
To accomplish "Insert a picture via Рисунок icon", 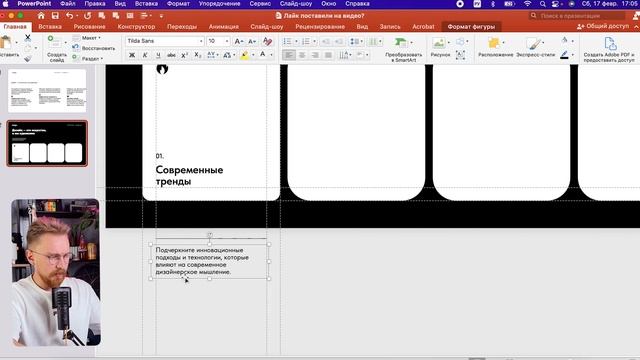I will click(439, 43).
